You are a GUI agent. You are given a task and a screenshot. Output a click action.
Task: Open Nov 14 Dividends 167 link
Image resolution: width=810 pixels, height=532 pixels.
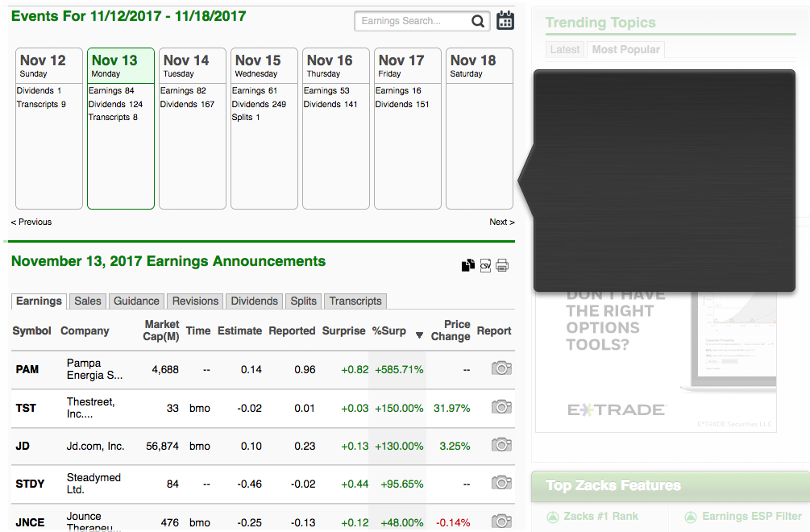coord(187,104)
